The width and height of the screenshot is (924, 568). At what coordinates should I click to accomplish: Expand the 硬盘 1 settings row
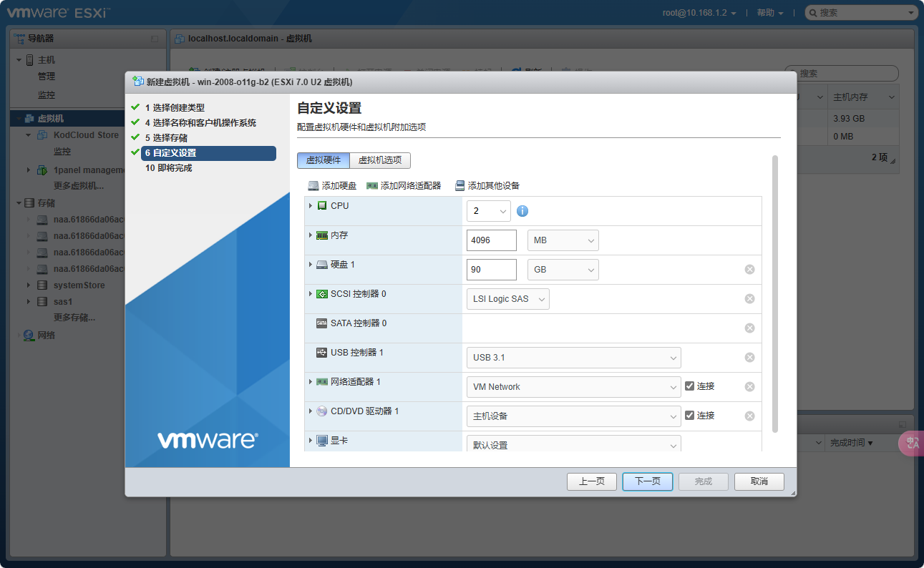311,265
